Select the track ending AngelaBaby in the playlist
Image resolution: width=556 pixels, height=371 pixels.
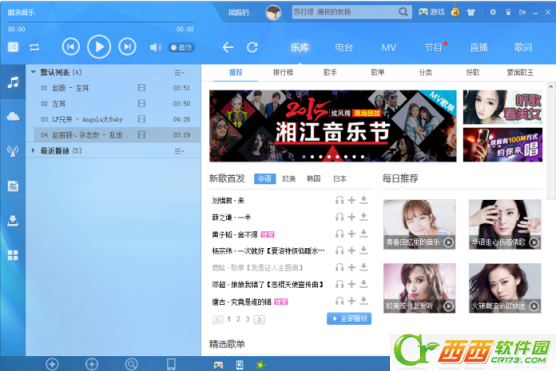(x=116, y=119)
